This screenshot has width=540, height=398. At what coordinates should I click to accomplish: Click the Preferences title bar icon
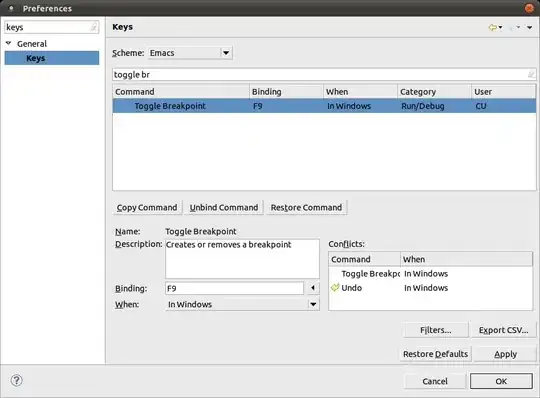coord(11,8)
